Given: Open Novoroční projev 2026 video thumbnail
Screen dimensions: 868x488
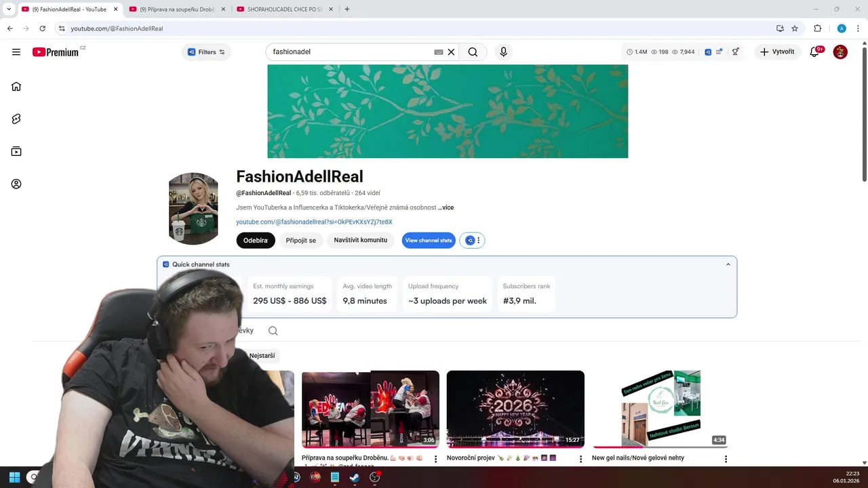Looking at the screenshot, I should [x=515, y=409].
